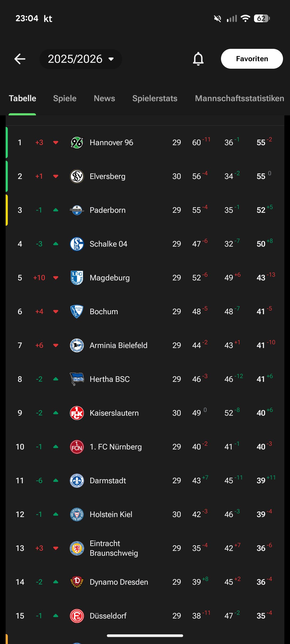Screen dimensions: 290x644
Task: Tap the Darmstadt club crest
Action: [77, 481]
